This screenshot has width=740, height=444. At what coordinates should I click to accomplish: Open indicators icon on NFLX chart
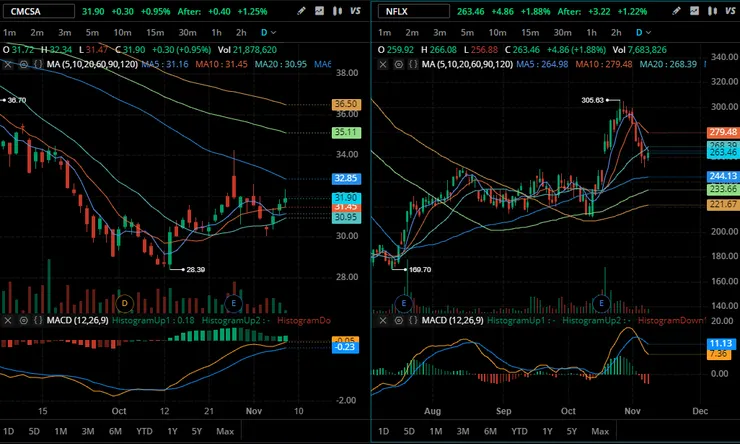(x=694, y=11)
